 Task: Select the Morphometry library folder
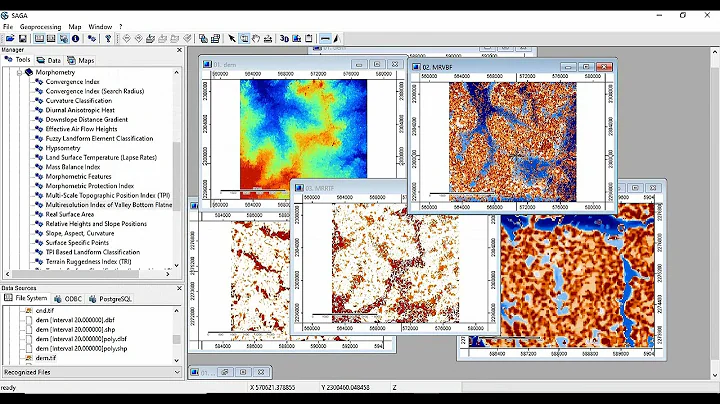[x=55, y=72]
